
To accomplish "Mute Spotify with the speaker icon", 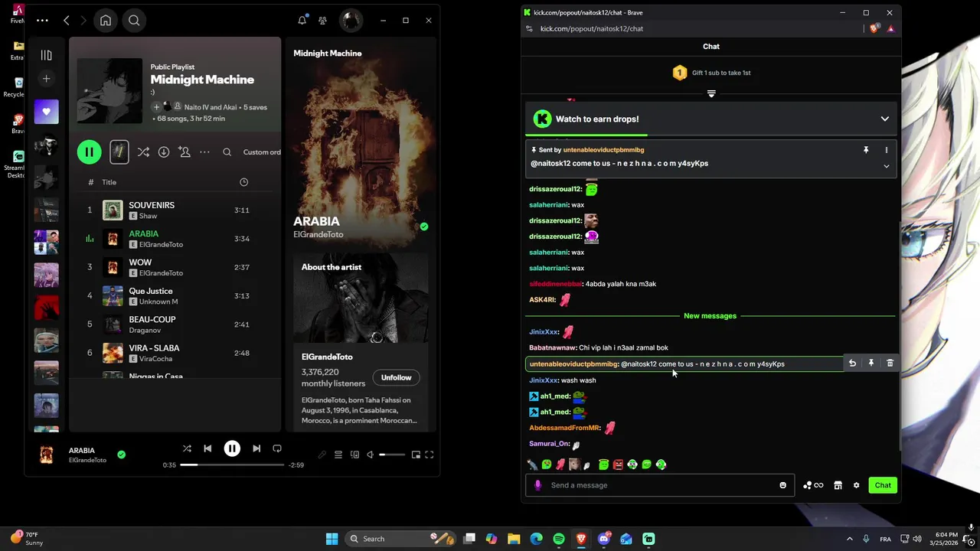I will (x=370, y=455).
